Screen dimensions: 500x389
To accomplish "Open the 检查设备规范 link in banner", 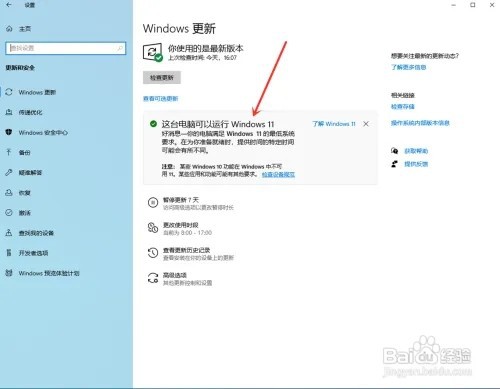I will pyautogui.click(x=278, y=175).
